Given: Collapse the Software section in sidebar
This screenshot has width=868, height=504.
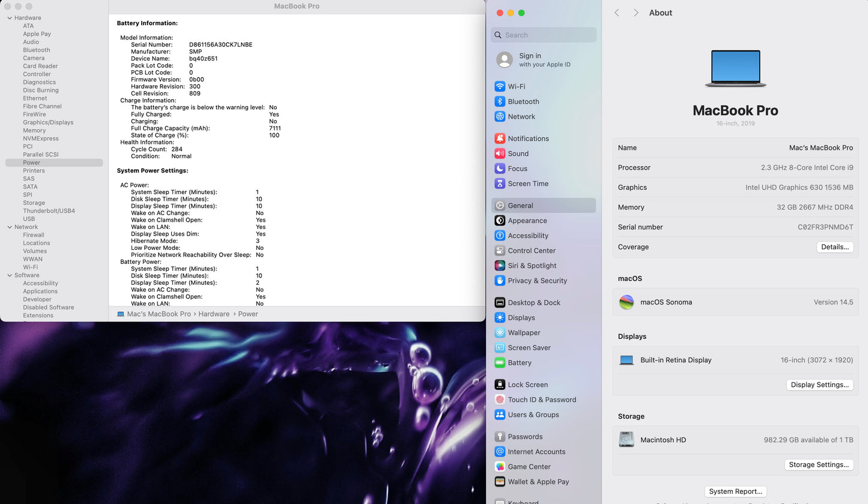Looking at the screenshot, I should click(10, 275).
